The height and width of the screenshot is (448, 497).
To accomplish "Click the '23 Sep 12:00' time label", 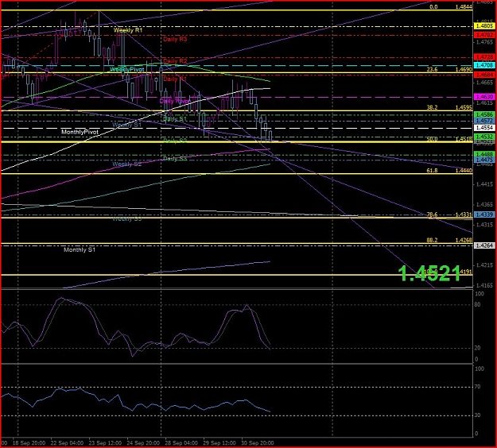I will [105, 443].
